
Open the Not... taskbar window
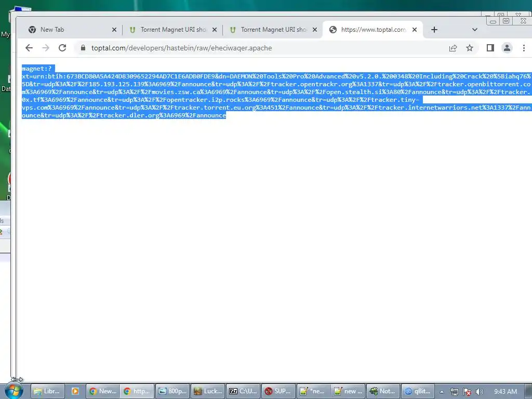coord(383,391)
